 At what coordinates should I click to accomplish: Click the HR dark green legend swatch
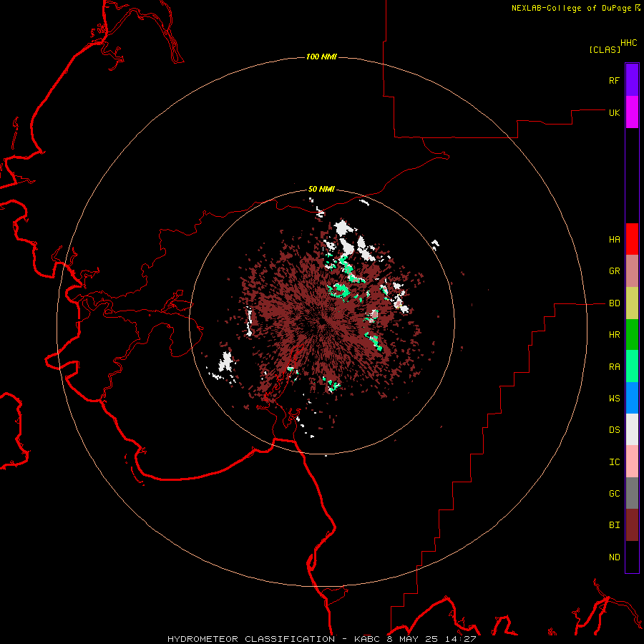(x=632, y=334)
